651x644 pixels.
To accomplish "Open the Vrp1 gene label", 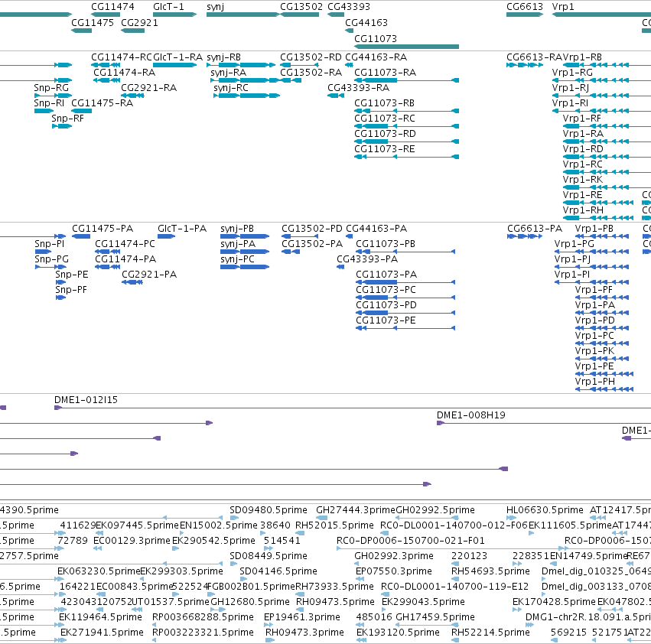I will pyautogui.click(x=563, y=7).
